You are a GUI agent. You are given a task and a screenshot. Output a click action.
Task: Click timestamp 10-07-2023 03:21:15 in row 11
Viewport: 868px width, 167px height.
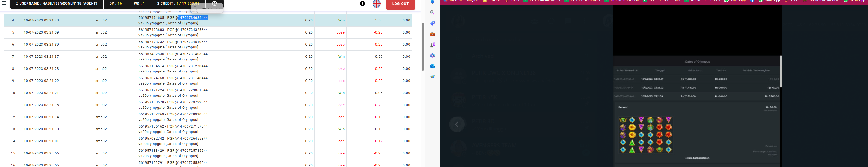click(x=41, y=105)
